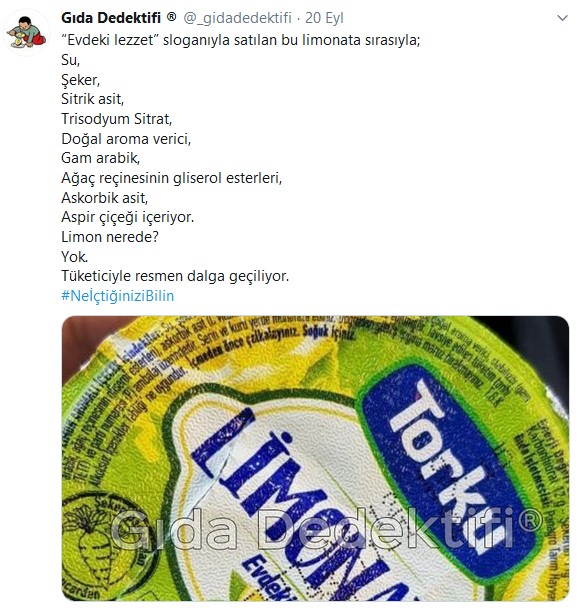Click the Gıda Dedektifi® watermark on the photo

coord(327,529)
